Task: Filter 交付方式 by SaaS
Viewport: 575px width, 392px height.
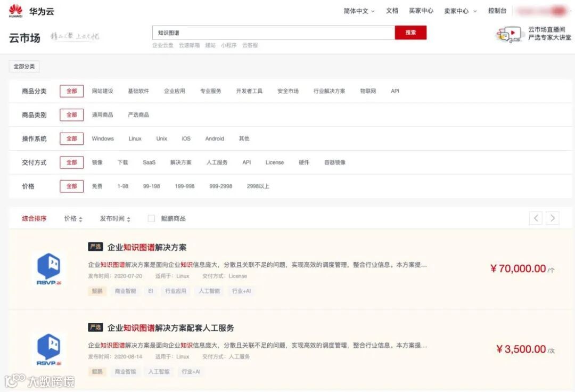Action: tap(149, 162)
